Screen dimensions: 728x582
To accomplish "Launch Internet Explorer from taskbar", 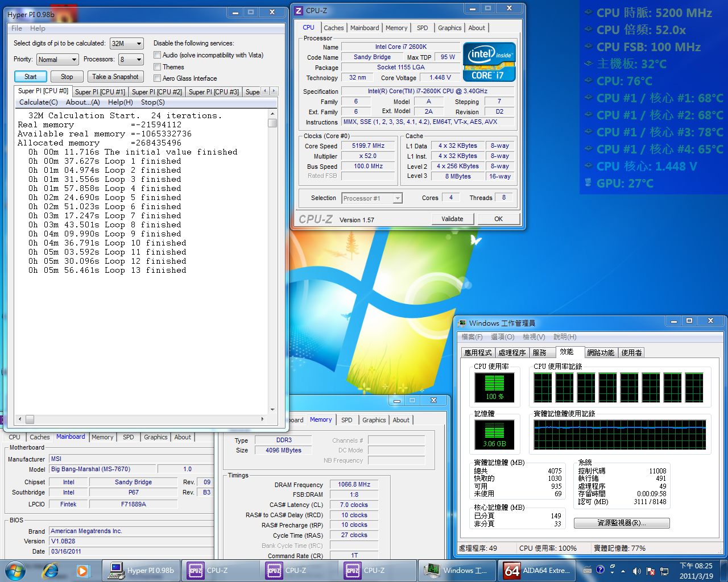I will [51, 571].
